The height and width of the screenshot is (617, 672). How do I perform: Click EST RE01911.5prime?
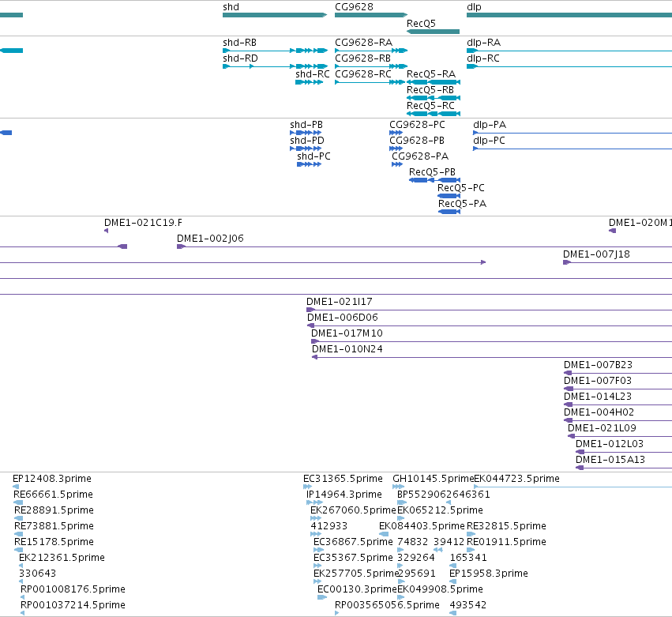click(x=471, y=550)
